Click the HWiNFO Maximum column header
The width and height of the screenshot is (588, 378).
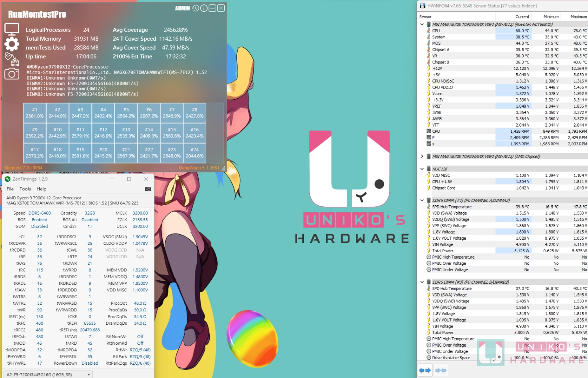coord(575,16)
